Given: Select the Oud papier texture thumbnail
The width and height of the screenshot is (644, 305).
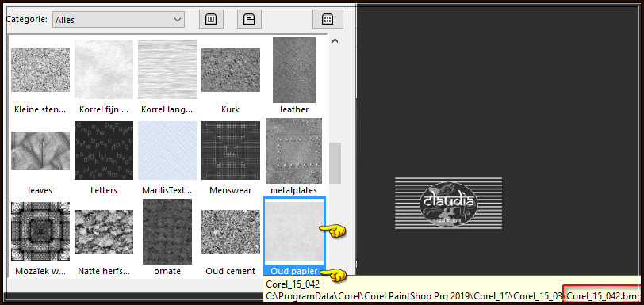Looking at the screenshot, I should 294,231.
